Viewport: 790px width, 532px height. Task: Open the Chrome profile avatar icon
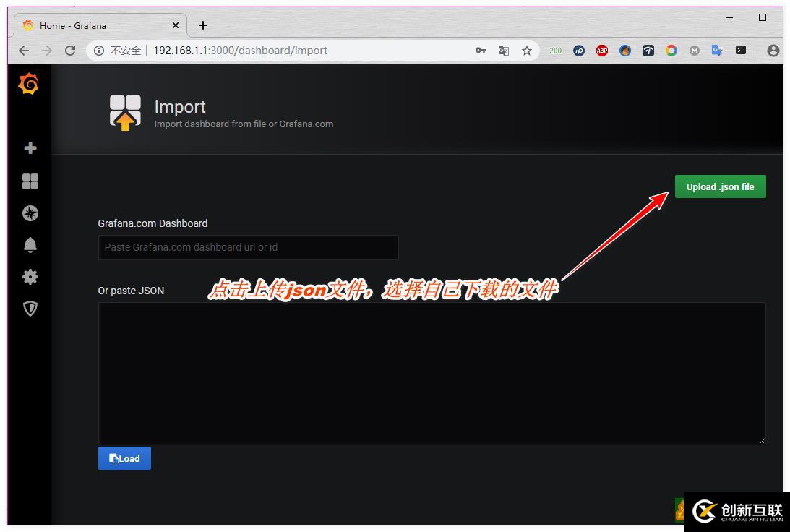[773, 51]
